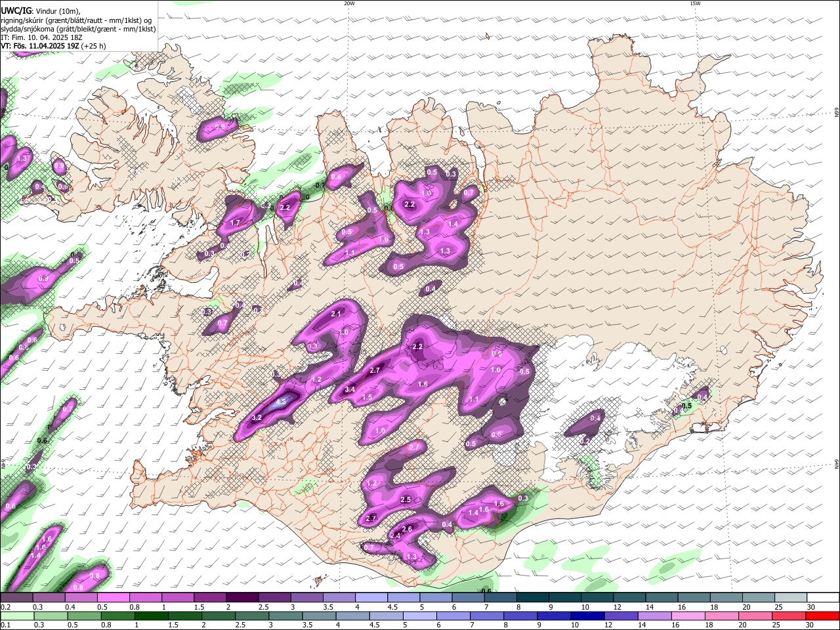Select the 'slydda/snjókoma' legend description line
This screenshot has width=840, height=630.
pos(78,29)
